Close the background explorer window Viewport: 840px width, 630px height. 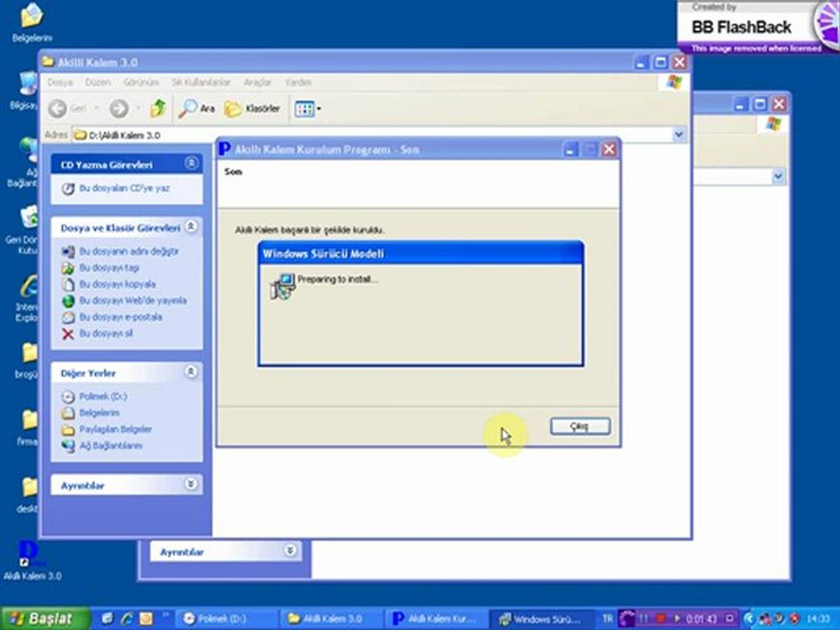[779, 104]
